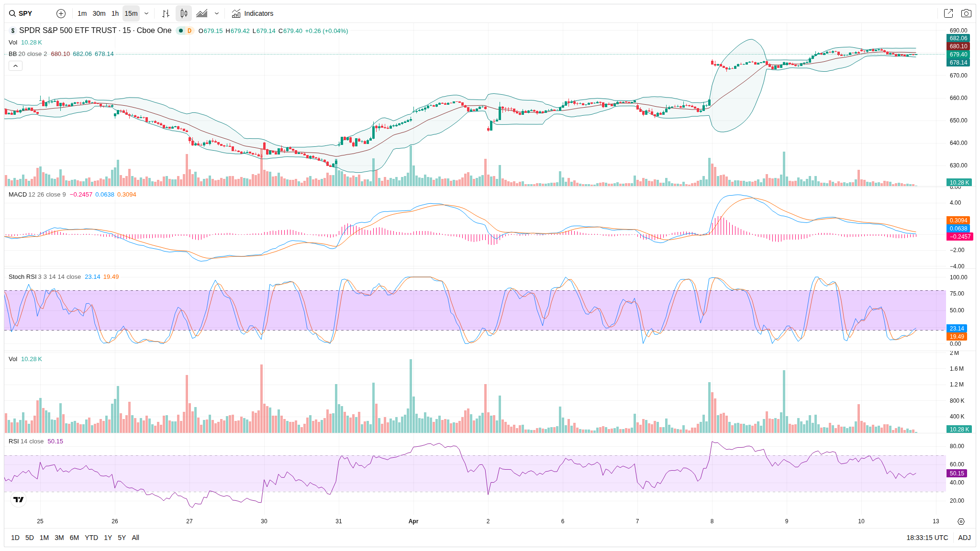Add symbol with the plus circle icon
This screenshot has height=551, width=980.
(x=61, y=13)
